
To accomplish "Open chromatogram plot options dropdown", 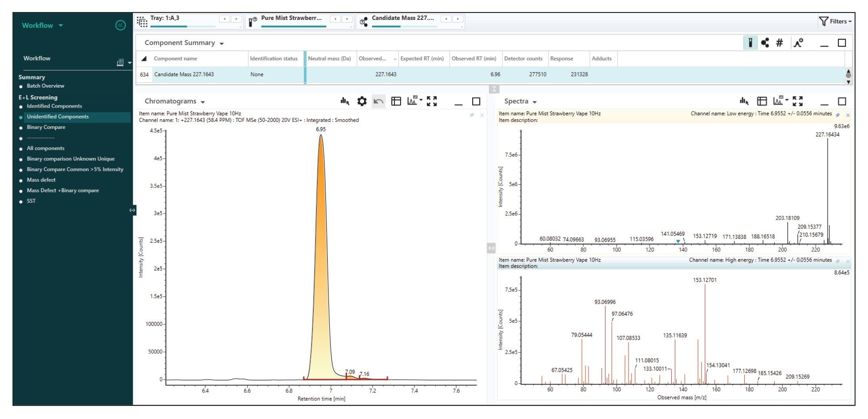I will click(x=415, y=101).
